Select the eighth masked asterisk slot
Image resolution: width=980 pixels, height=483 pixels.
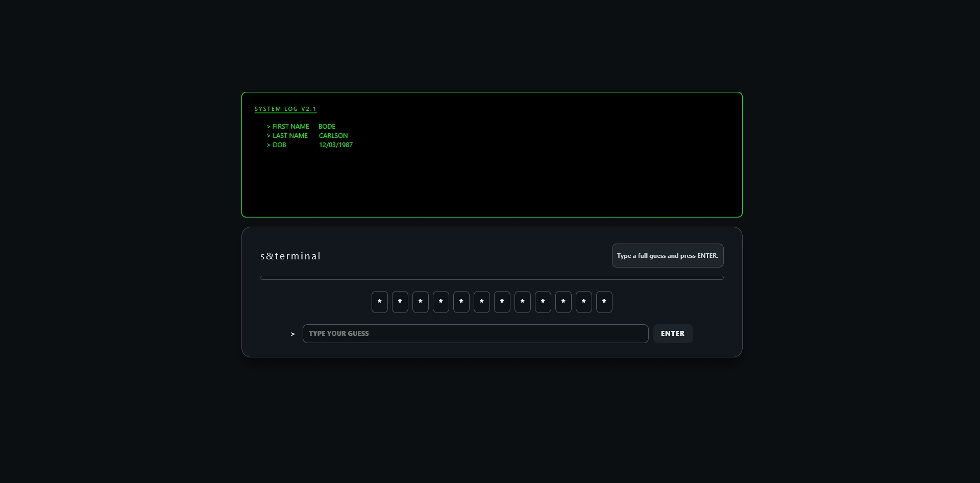[x=522, y=302]
